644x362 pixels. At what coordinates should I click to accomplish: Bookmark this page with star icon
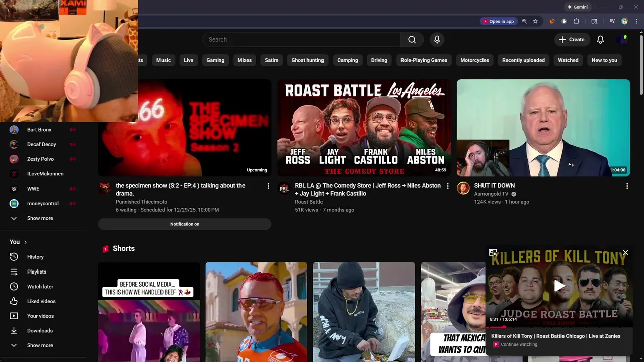pos(535,21)
